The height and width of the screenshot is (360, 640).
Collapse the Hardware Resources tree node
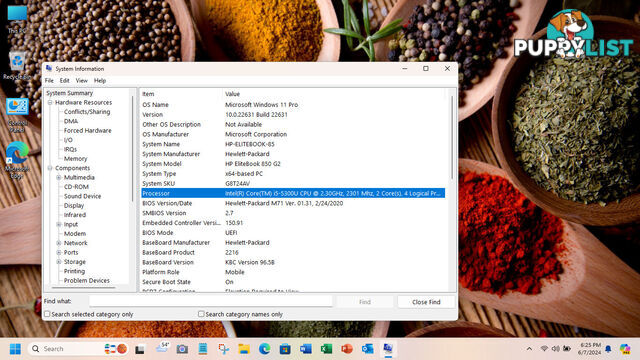tap(50, 102)
